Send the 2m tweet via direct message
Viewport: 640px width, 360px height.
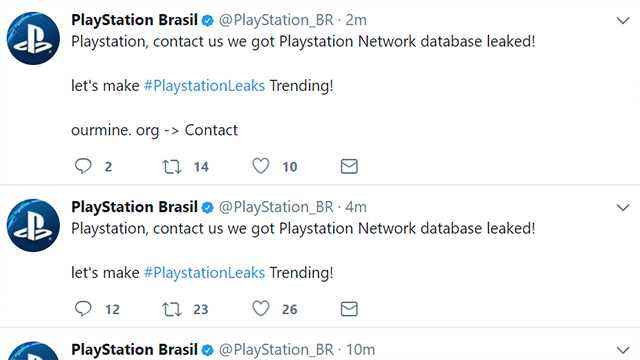point(349,166)
